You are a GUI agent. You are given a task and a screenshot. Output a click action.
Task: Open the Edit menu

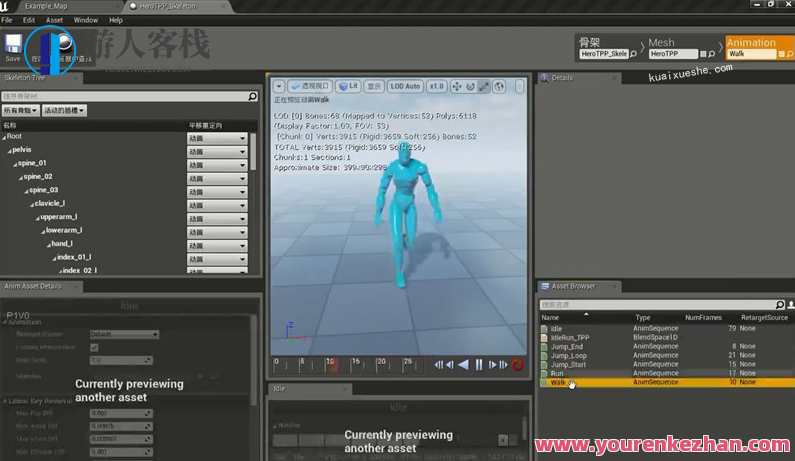(x=29, y=20)
